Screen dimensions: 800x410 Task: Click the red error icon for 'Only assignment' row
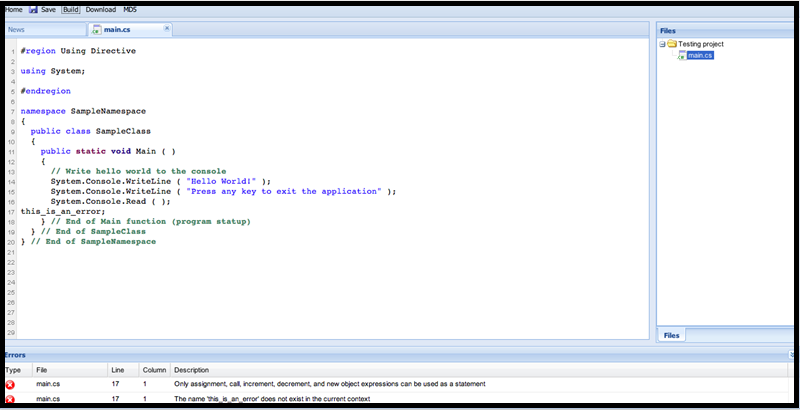tap(10, 385)
